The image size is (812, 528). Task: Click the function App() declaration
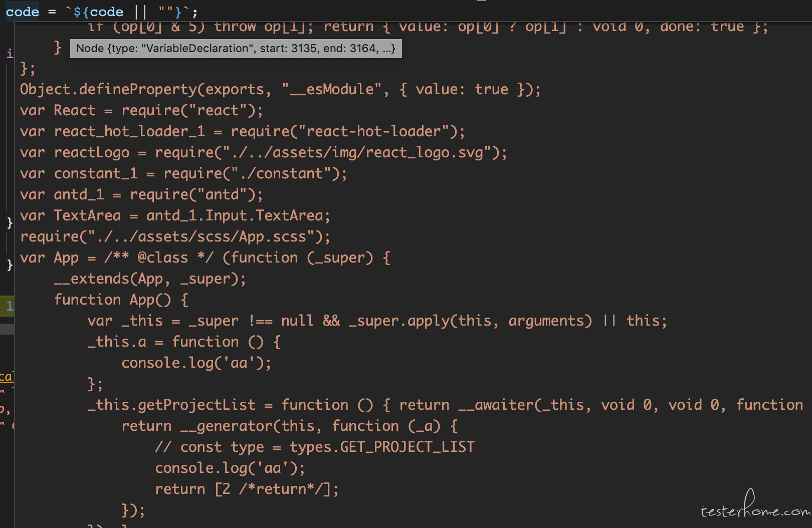121,300
